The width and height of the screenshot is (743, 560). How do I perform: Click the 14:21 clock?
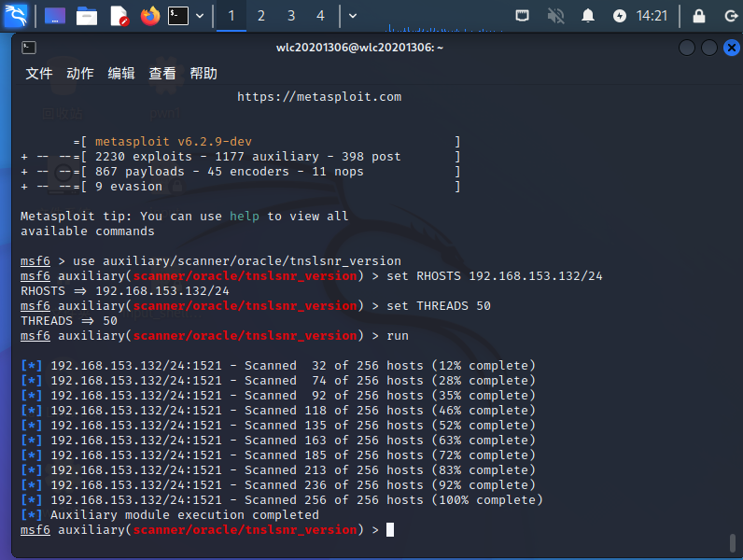[652, 16]
